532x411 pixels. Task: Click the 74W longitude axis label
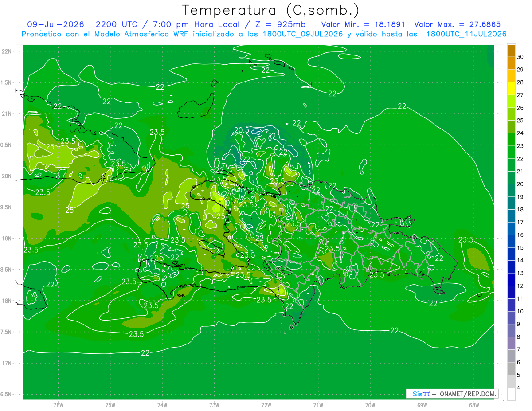click(x=162, y=405)
